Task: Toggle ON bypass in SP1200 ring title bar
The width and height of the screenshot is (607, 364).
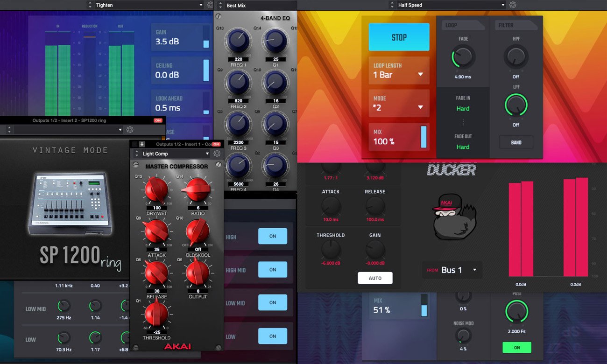Action: pos(158,120)
